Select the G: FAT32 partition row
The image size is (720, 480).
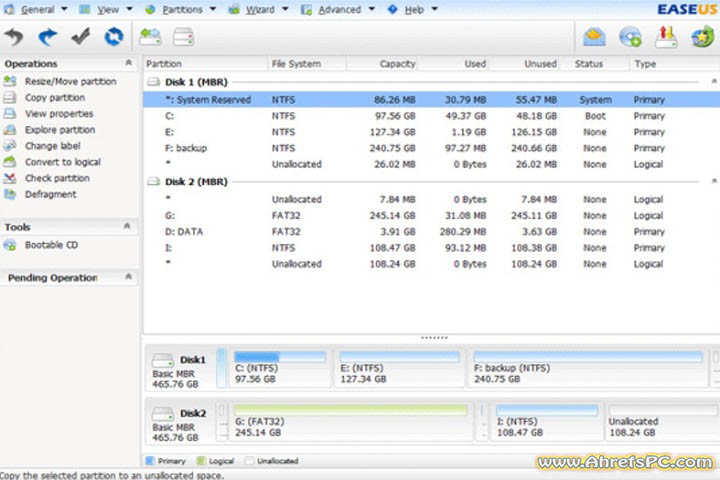pyautogui.click(x=431, y=215)
